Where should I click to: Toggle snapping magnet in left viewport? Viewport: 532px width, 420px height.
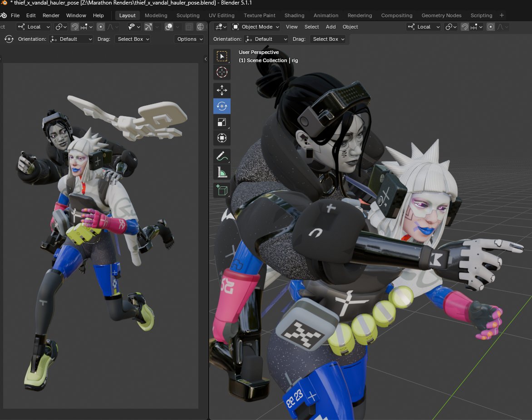click(75, 27)
